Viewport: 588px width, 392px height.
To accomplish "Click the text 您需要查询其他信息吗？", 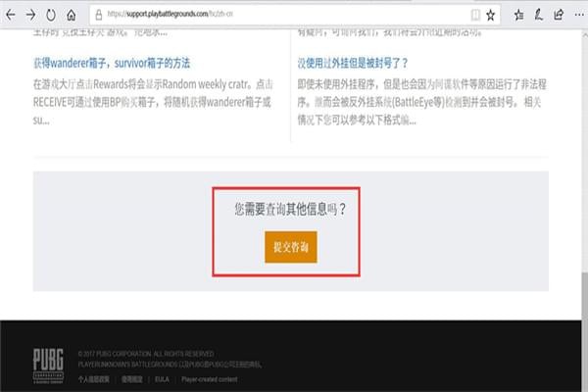I will 291,209.
